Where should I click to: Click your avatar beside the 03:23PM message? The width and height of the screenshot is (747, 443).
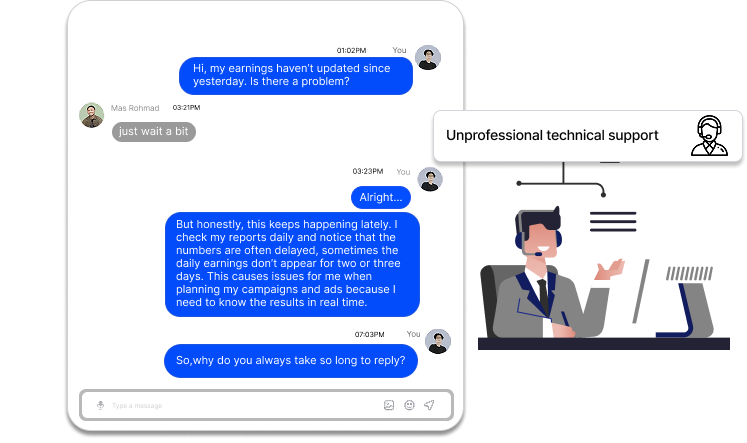(x=430, y=179)
